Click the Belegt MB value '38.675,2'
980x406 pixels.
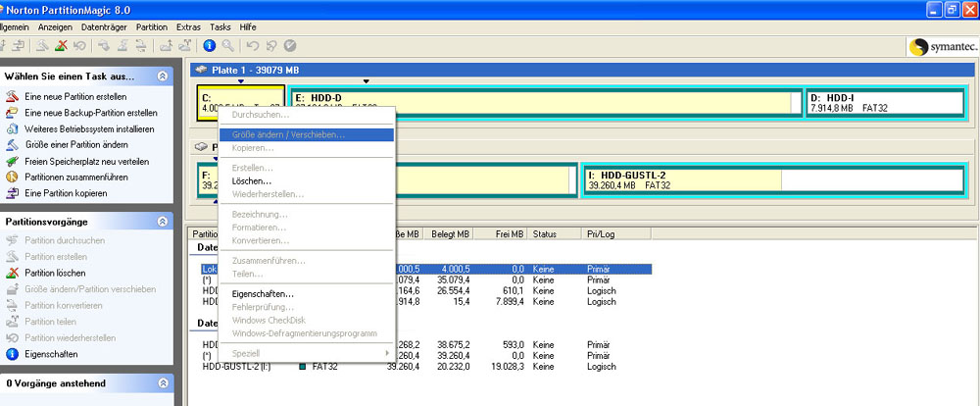(455, 344)
